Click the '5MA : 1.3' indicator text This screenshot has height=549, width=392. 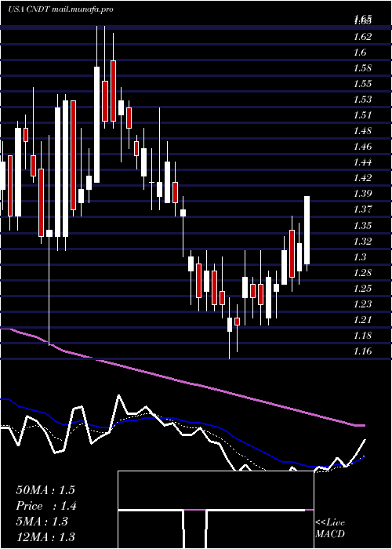42,522
